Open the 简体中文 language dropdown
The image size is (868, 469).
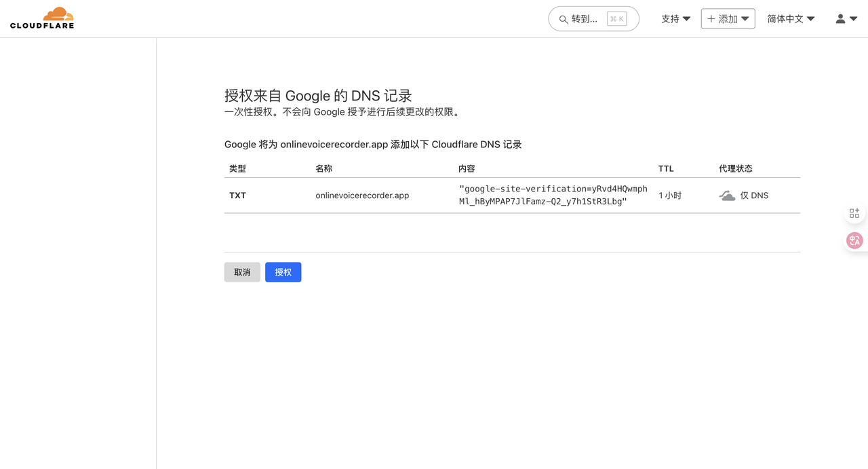(791, 19)
